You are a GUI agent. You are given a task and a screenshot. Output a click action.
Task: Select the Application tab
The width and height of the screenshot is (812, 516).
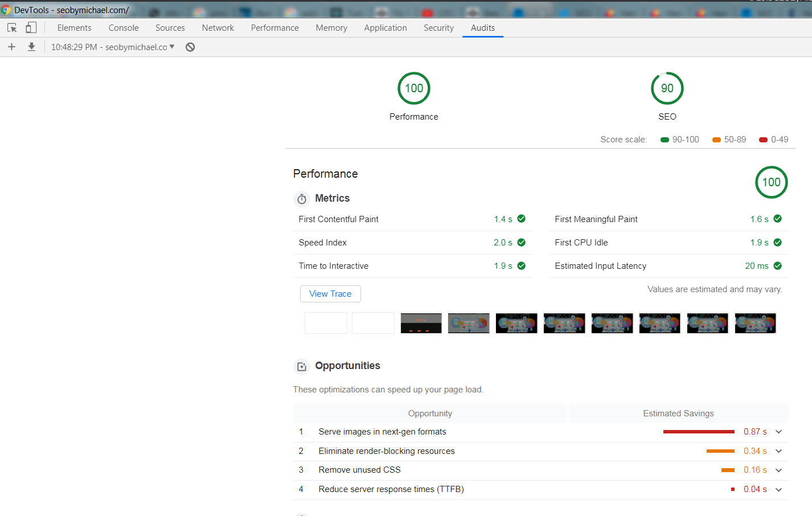tap(386, 27)
